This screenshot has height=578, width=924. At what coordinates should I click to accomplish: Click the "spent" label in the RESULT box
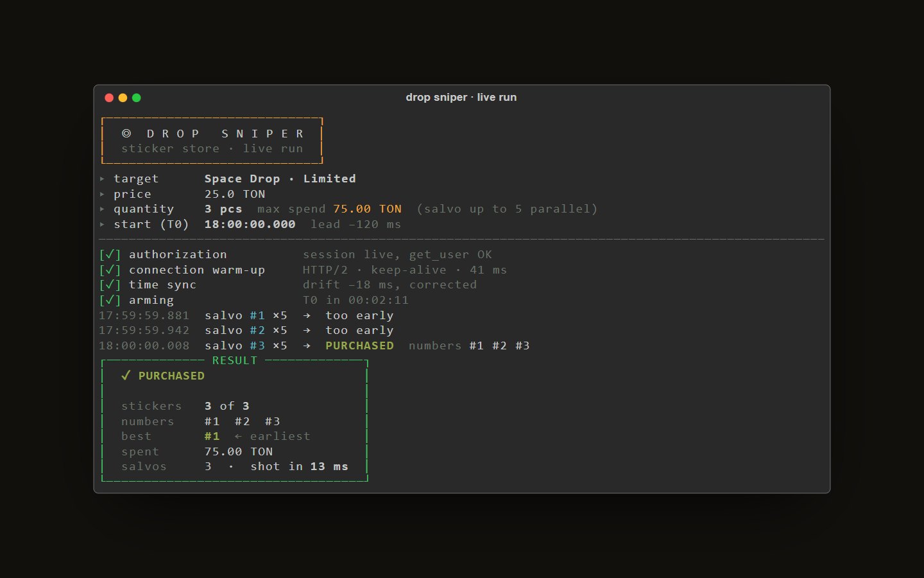click(140, 451)
